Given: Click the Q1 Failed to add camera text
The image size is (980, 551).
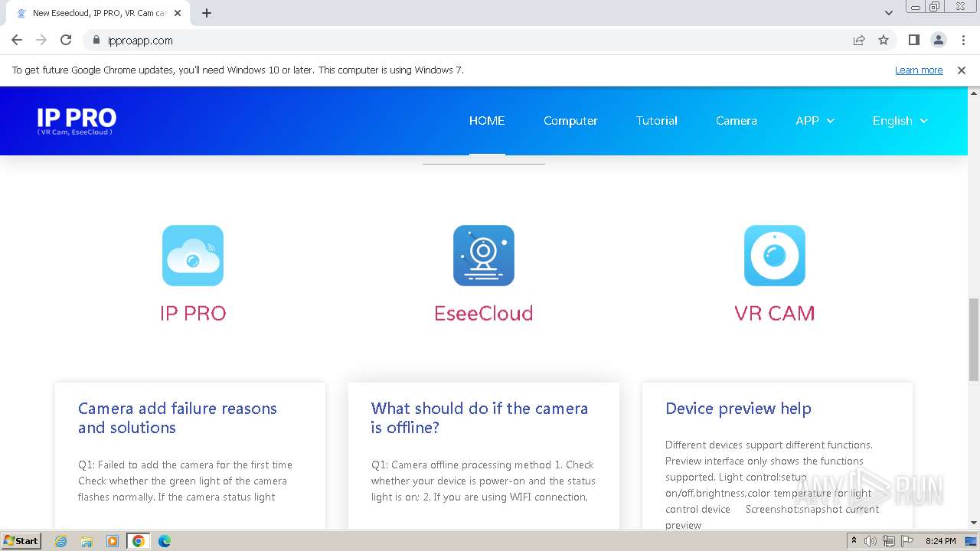Looking at the screenshot, I should tap(185, 481).
